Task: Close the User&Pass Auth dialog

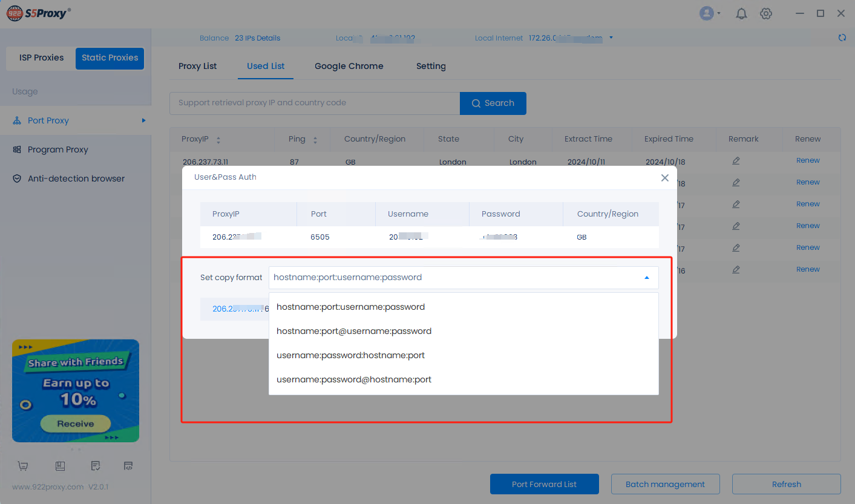Action: tap(664, 178)
